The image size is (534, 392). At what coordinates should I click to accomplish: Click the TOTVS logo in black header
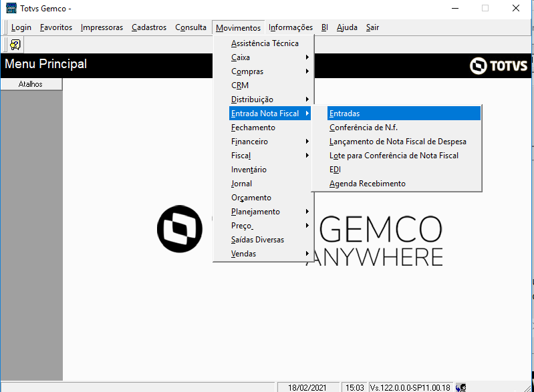pyautogui.click(x=498, y=65)
